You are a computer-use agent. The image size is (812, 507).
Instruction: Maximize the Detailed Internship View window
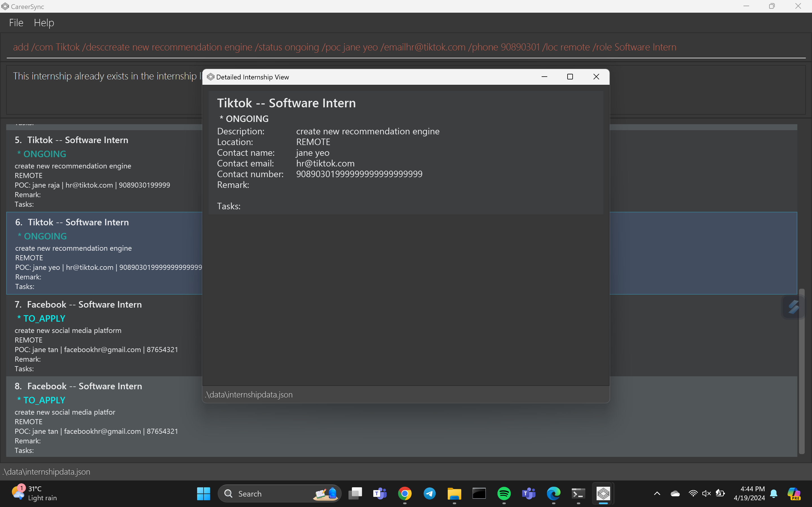(x=570, y=77)
